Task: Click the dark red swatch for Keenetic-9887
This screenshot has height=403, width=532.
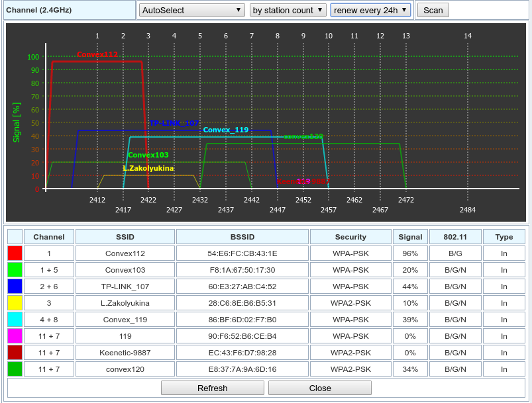Action: 15,353
